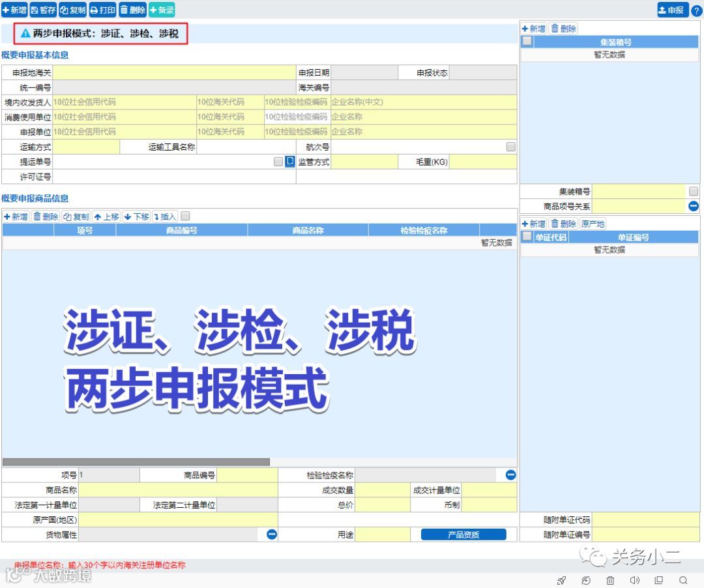Click the window restore icon in bottom bar
Viewport: 704px width, 588px height.
tap(658, 580)
